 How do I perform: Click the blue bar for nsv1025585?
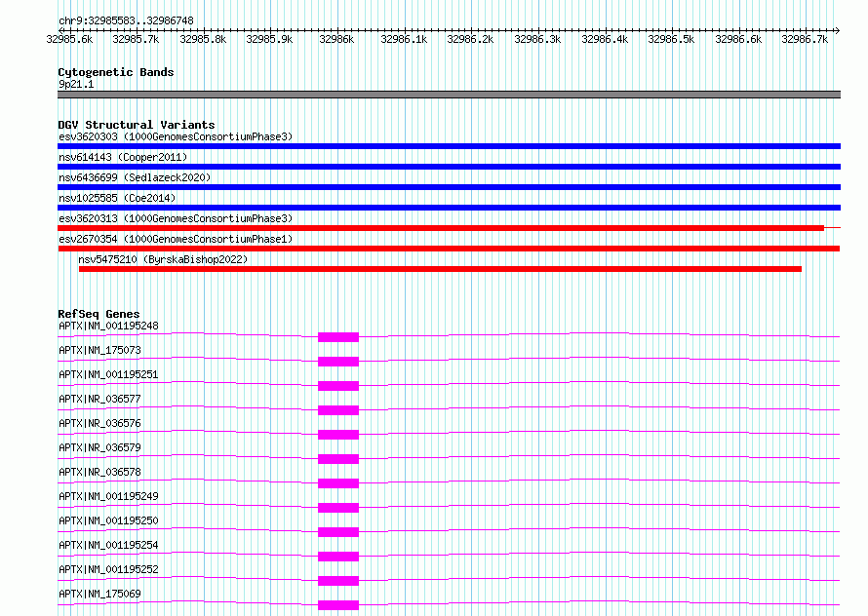point(449,208)
